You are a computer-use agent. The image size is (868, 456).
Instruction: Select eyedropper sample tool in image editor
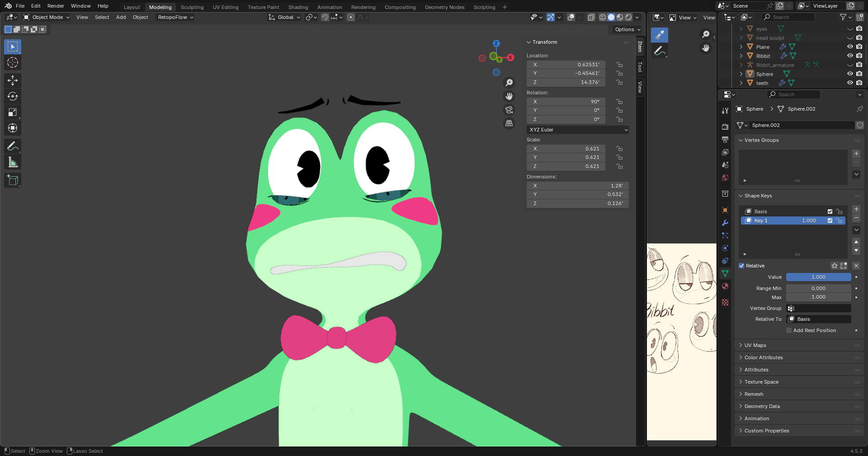[x=660, y=35]
